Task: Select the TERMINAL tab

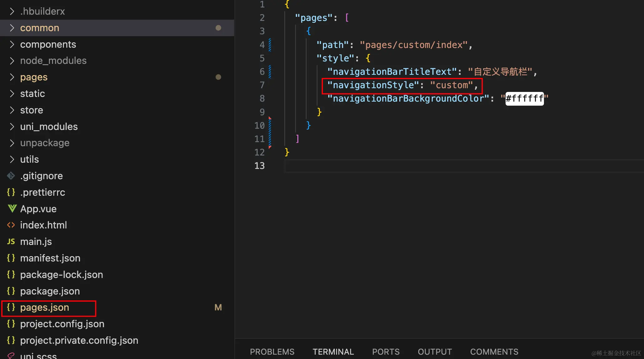Action: tap(333, 352)
